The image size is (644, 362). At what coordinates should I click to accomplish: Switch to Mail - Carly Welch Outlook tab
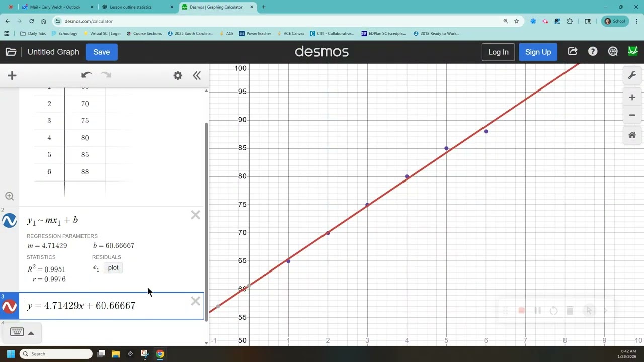point(55,7)
